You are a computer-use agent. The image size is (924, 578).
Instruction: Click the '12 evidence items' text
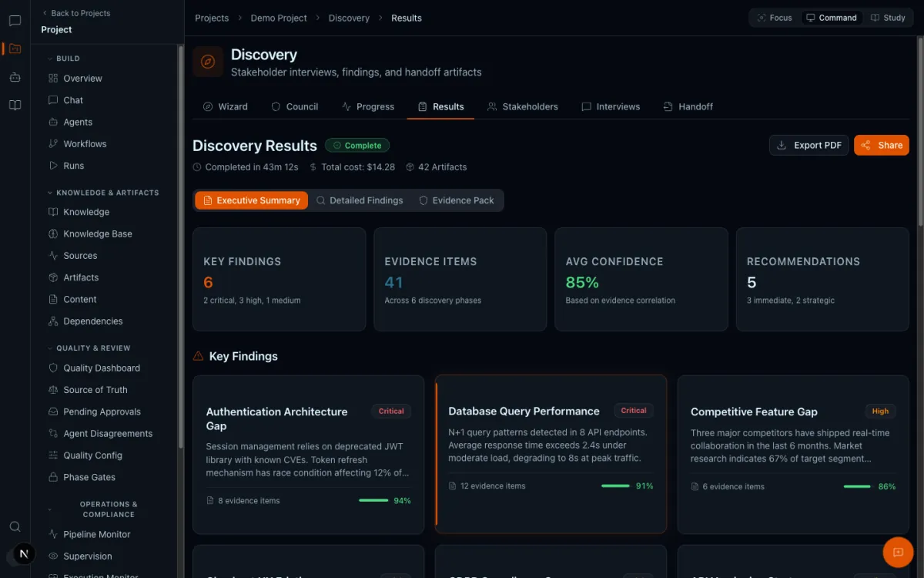pyautogui.click(x=493, y=486)
